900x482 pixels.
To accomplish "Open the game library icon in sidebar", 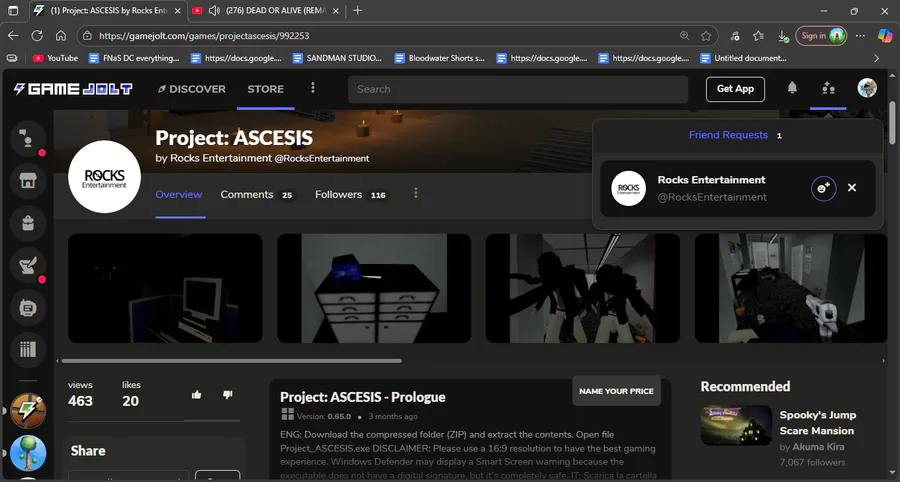I will (28, 349).
